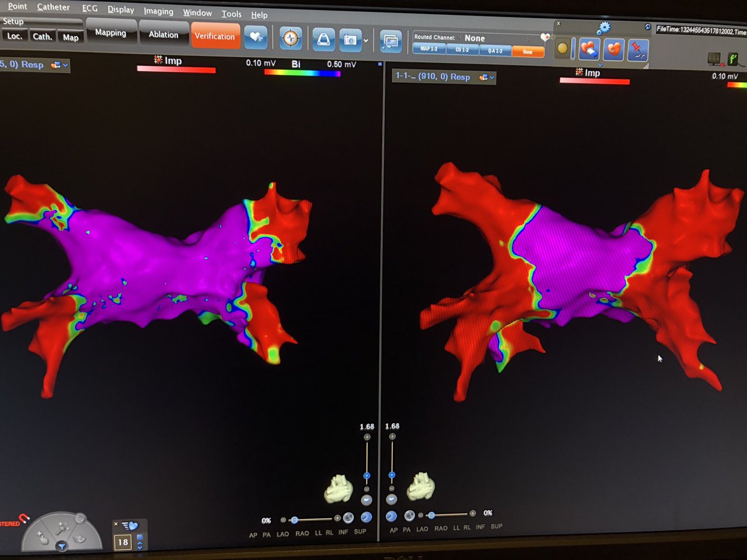Image resolution: width=747 pixels, height=560 pixels.
Task: Click the Cath. setup button
Action: pos(43,37)
